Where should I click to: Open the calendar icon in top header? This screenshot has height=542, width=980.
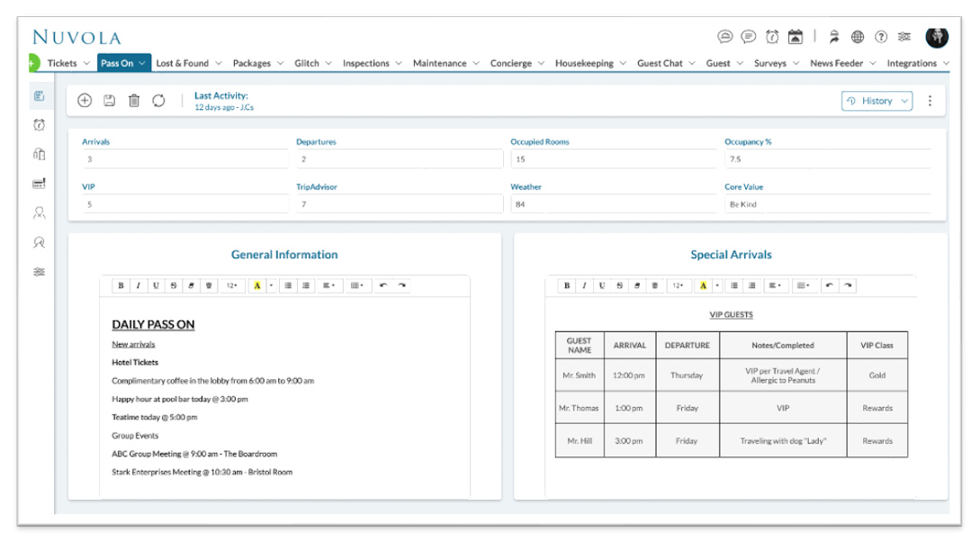click(795, 37)
